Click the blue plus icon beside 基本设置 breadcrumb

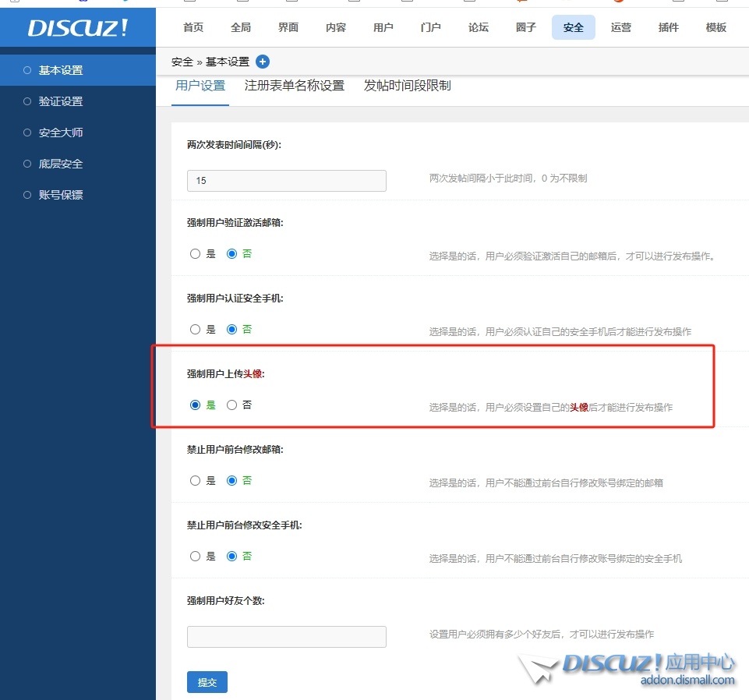pyautogui.click(x=262, y=62)
